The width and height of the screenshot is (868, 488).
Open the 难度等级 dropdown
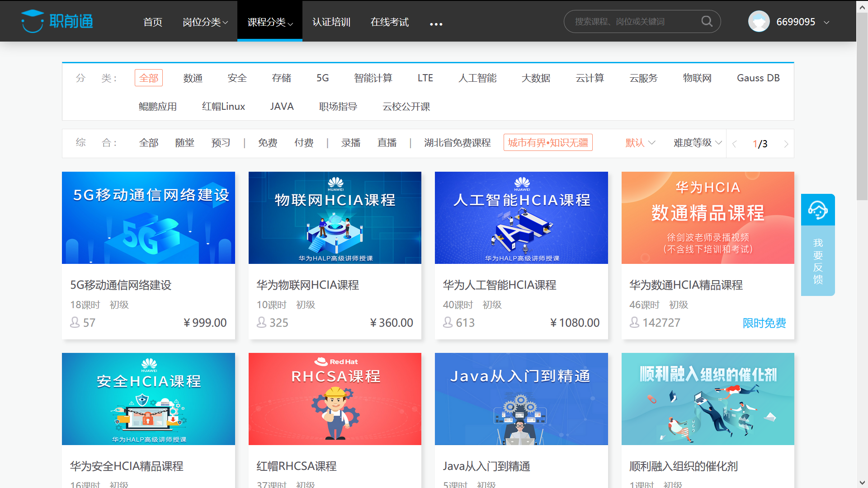tap(696, 142)
